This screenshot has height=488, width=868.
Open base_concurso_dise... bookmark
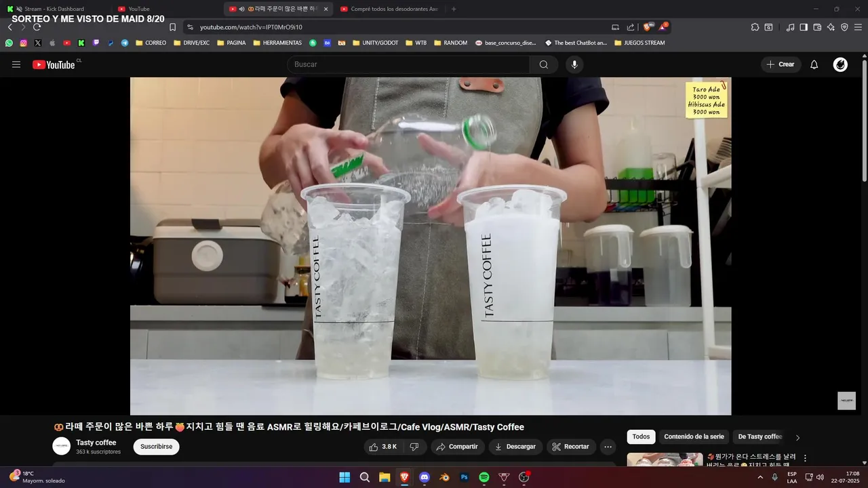pyautogui.click(x=506, y=43)
